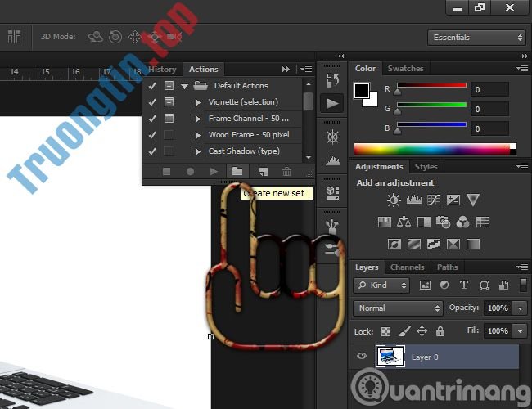Filter layers by smart object icon
Image resolution: width=532 pixels, height=409 pixels.
coord(503,285)
